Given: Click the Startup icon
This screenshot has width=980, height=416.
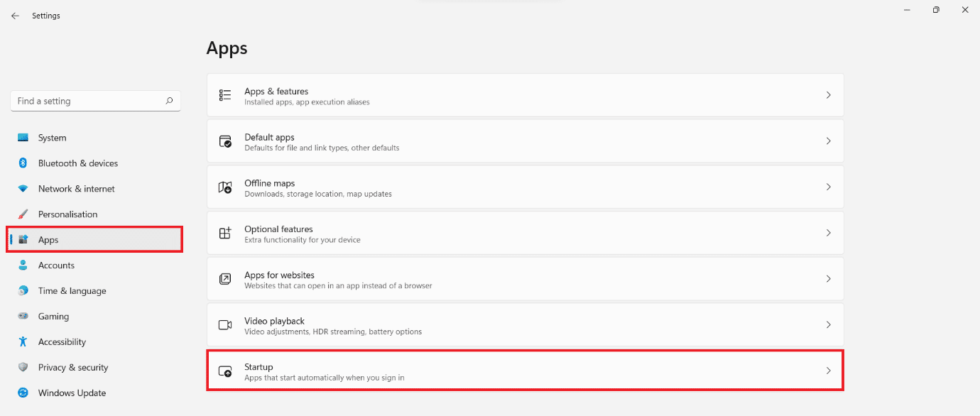Looking at the screenshot, I should pyautogui.click(x=225, y=371).
